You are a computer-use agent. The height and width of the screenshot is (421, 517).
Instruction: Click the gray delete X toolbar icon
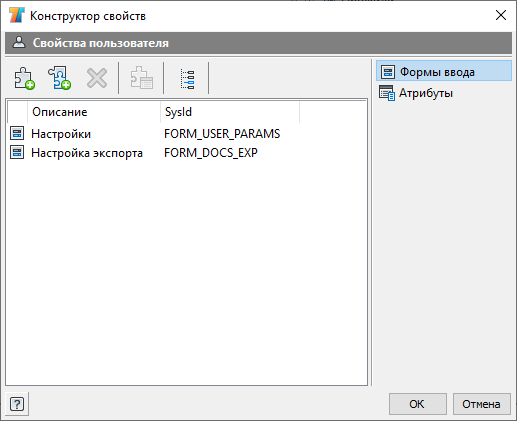(97, 78)
